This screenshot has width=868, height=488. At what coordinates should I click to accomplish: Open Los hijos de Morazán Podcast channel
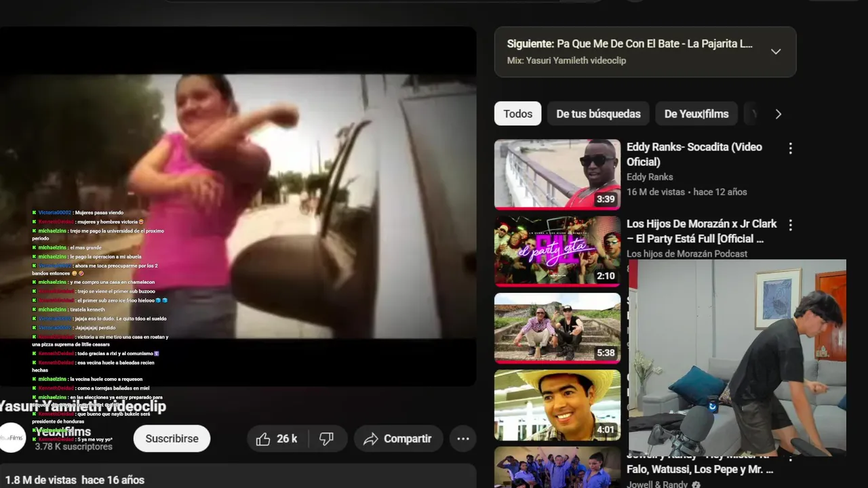687,253
